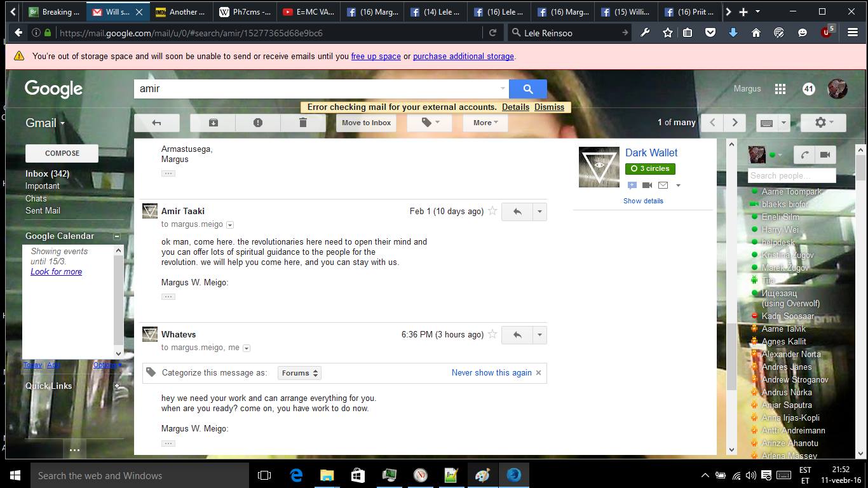Open Forums category selector

pyautogui.click(x=299, y=373)
